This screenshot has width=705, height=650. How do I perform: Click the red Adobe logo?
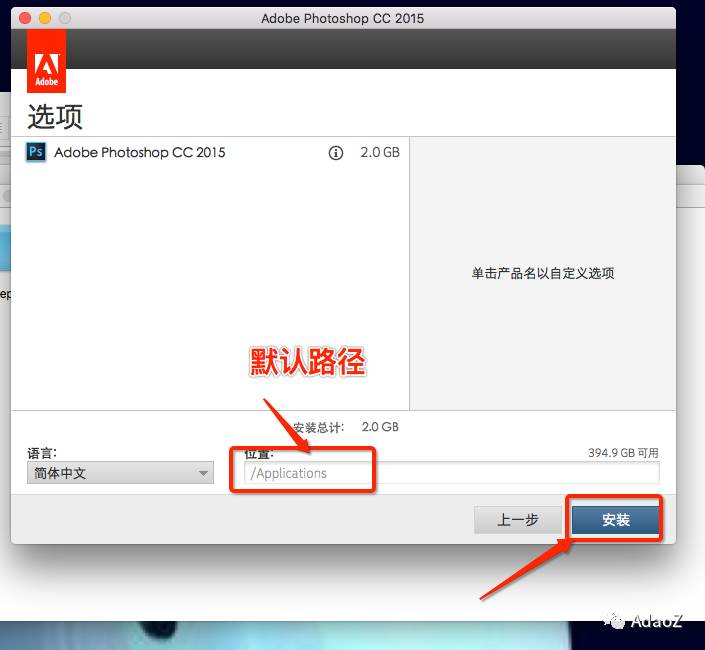46,62
